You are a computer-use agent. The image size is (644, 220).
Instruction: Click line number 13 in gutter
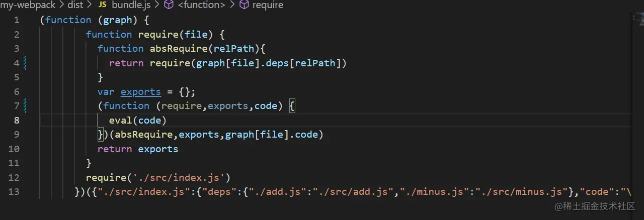[14, 192]
